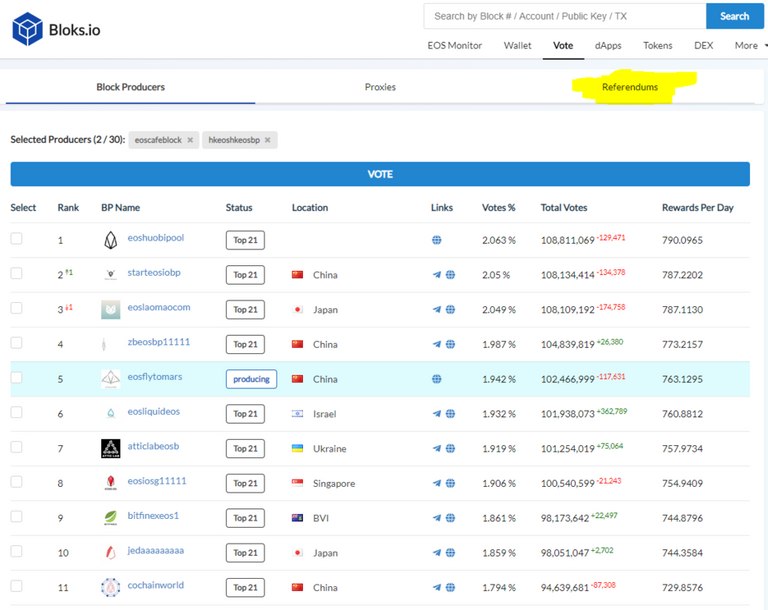Open website globe for eosflytomars
The height and width of the screenshot is (610, 768).
click(x=437, y=379)
